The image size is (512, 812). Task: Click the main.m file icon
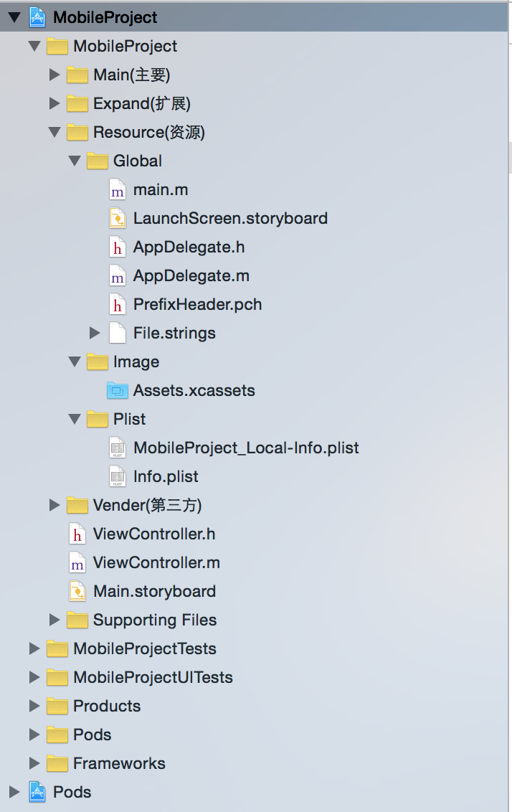pos(117,190)
